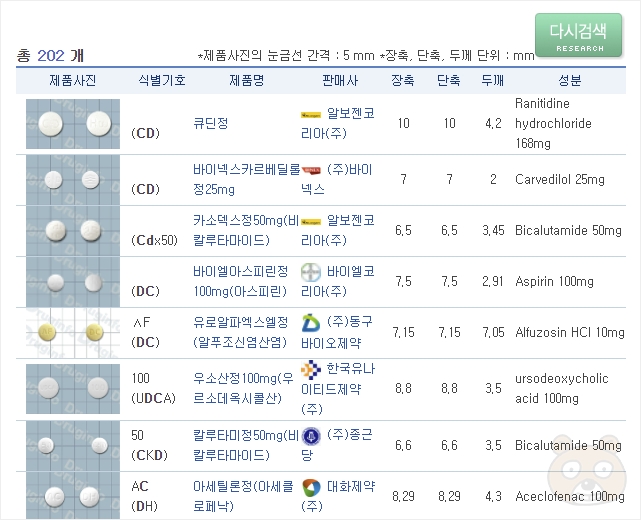
Task: Click the AF (DC) identification code
Action: pyautogui.click(x=146, y=332)
